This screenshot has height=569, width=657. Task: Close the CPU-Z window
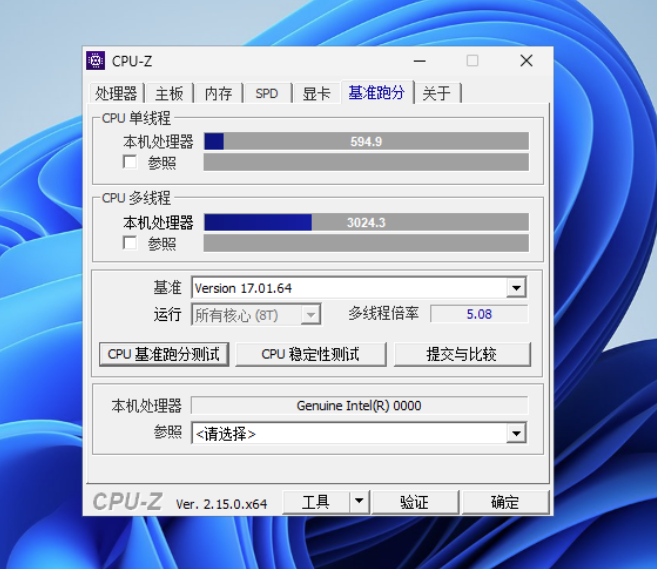(526, 61)
